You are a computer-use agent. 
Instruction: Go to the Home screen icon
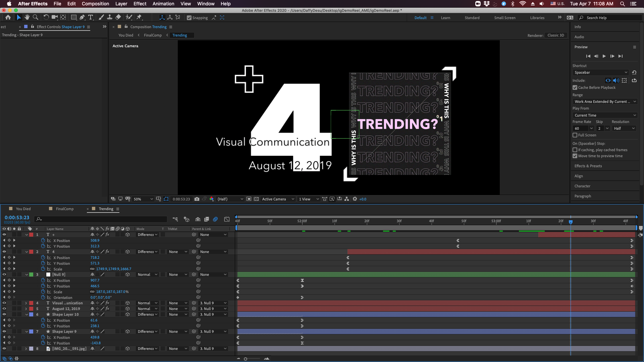point(8,17)
